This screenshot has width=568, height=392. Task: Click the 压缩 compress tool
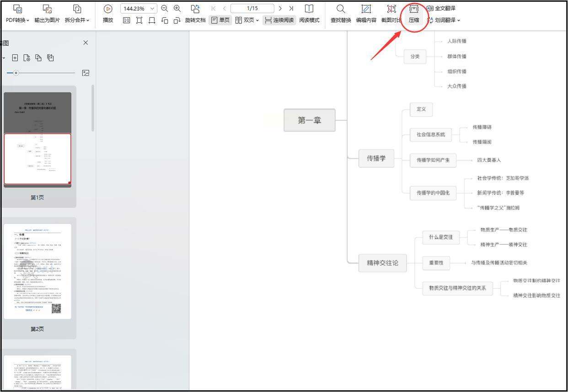click(x=414, y=14)
